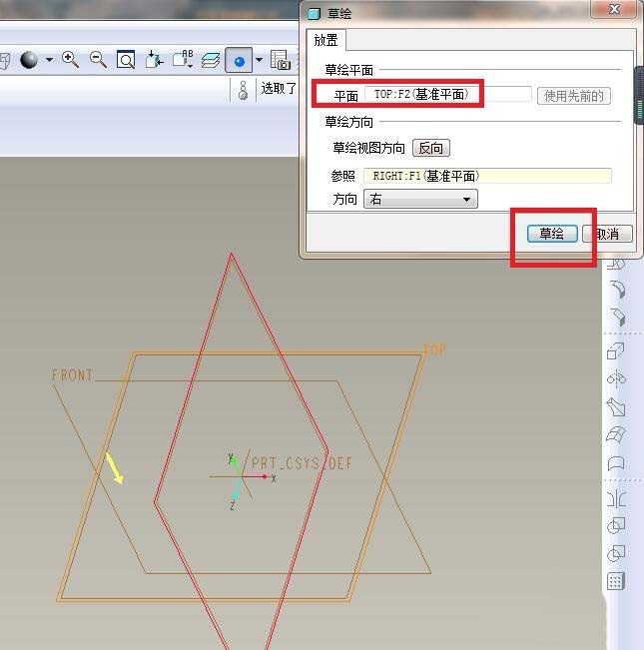
Task: Toggle the blue sphere view button
Action: click(239, 61)
